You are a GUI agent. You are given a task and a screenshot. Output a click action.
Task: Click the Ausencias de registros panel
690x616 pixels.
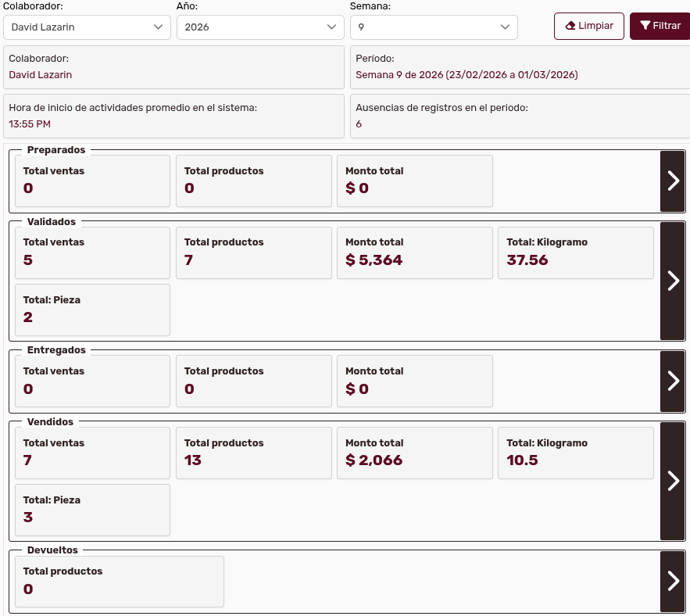click(520, 116)
